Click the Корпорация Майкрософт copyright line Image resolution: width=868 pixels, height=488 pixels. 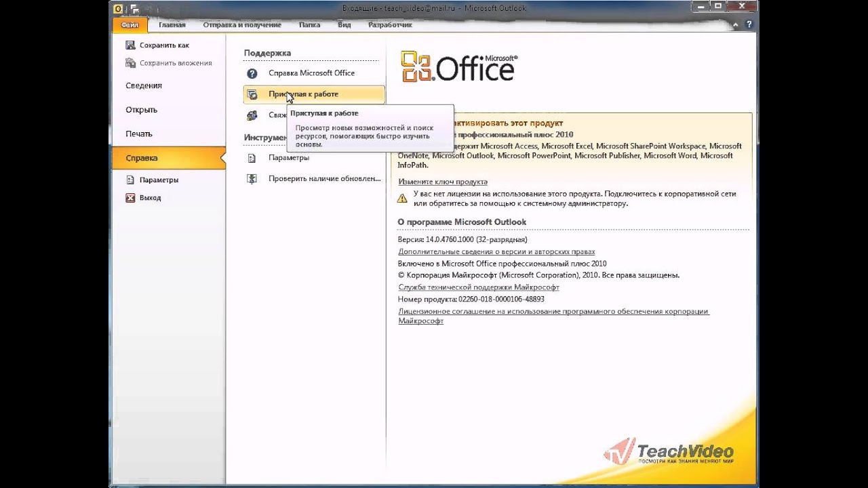[539, 275]
